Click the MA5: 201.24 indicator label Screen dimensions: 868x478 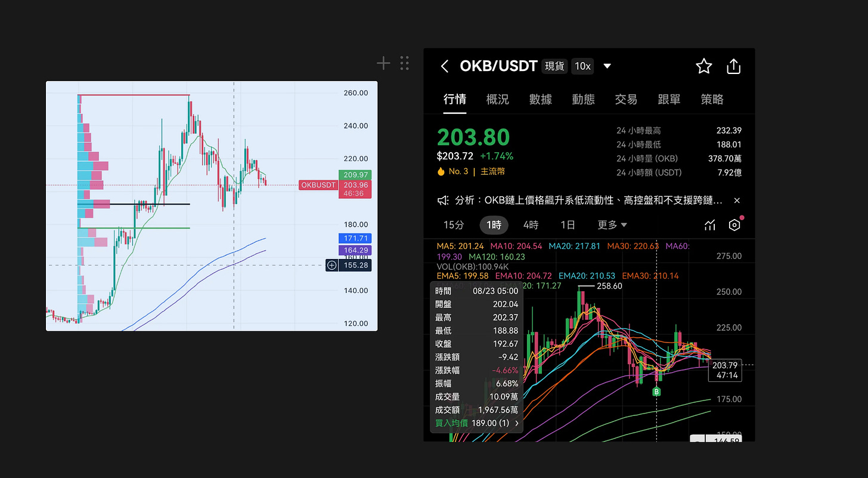coord(461,246)
